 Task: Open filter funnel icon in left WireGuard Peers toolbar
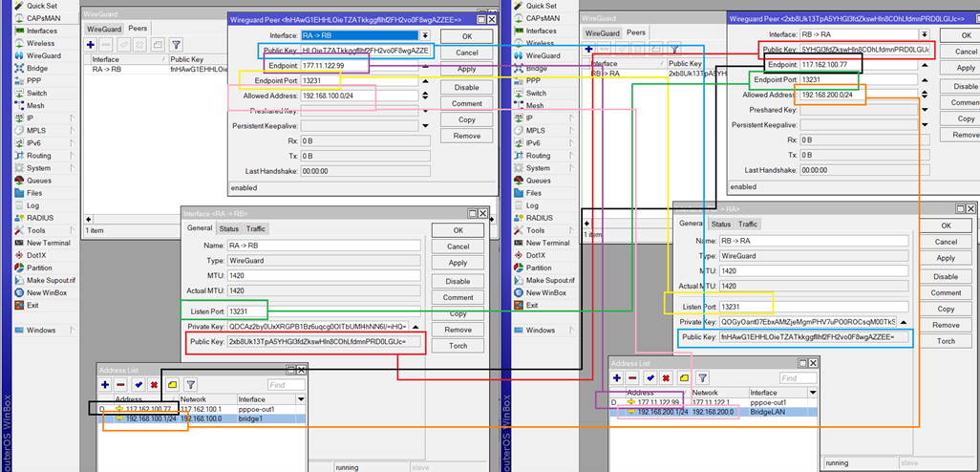point(177,45)
